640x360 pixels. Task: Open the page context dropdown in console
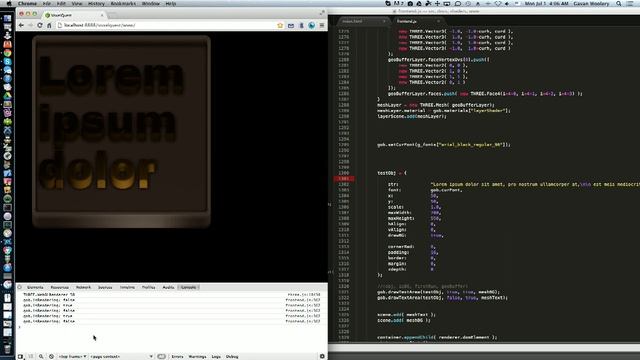(121, 356)
